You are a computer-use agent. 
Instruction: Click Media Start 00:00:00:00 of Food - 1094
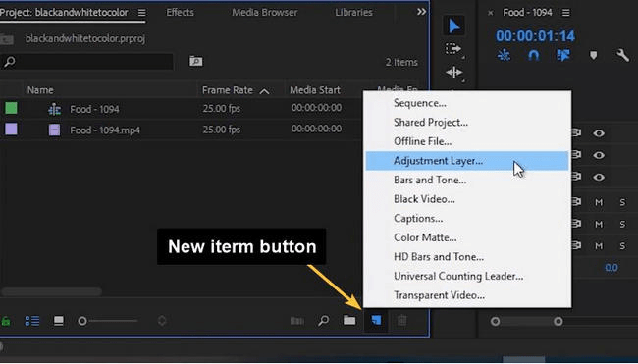click(316, 108)
